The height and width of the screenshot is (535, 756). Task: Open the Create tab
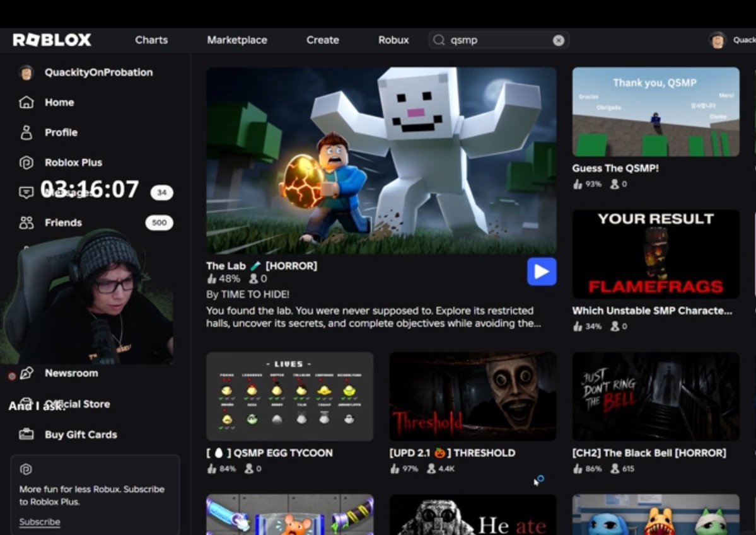(323, 40)
